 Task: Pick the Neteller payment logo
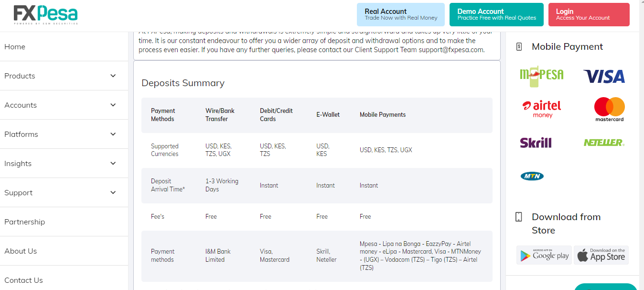tap(604, 143)
